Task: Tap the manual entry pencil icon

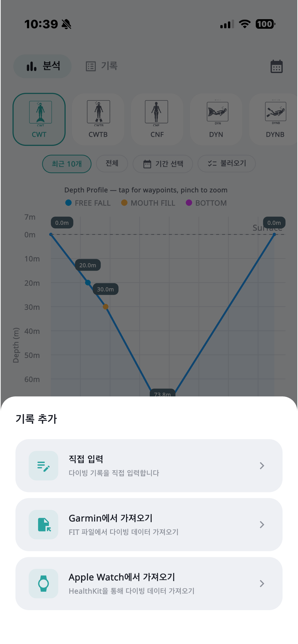Action: tap(44, 465)
